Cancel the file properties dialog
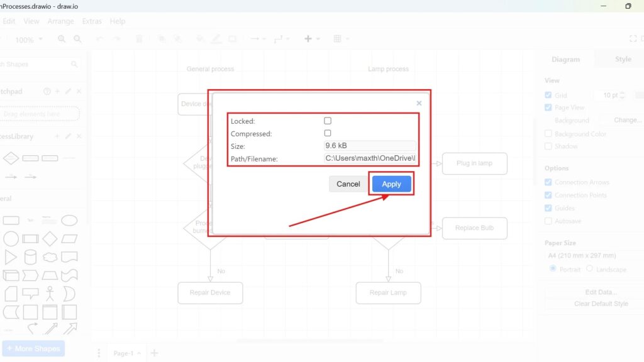This screenshot has height=362, width=644. [348, 184]
